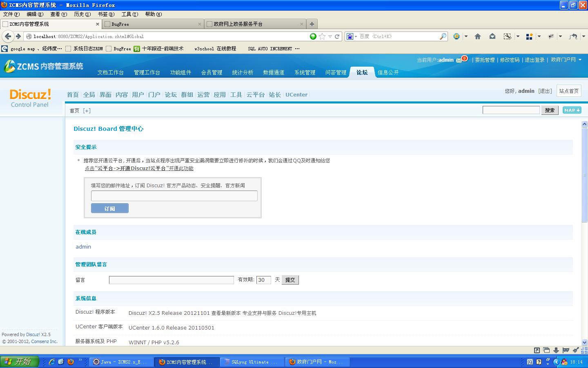
Task: Click the page vertical scrollbar thumb
Action: click(x=584, y=175)
